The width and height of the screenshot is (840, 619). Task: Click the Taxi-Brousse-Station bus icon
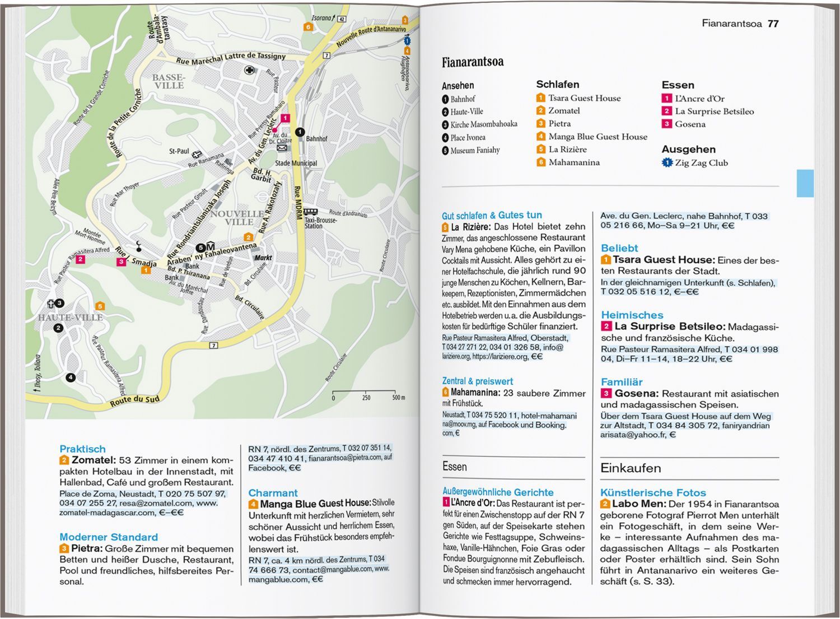coord(311,212)
